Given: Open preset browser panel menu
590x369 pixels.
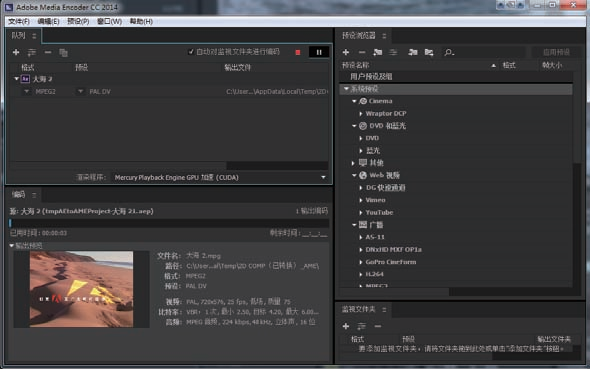Looking at the screenshot, I should tap(384, 36).
